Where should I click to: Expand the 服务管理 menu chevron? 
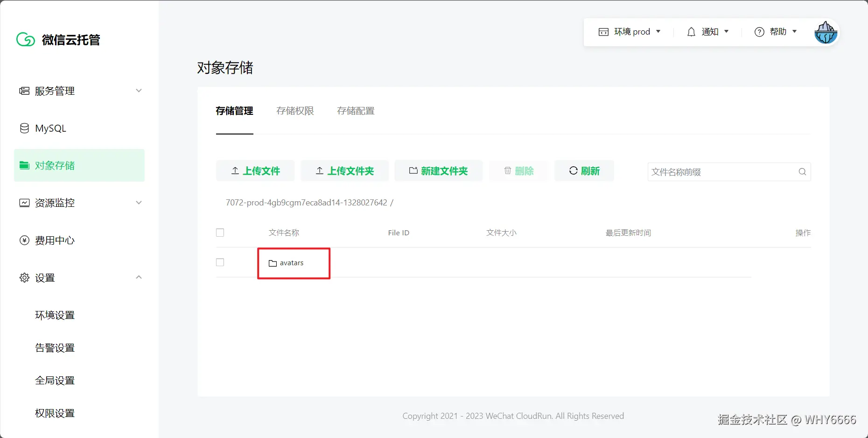coord(139,91)
